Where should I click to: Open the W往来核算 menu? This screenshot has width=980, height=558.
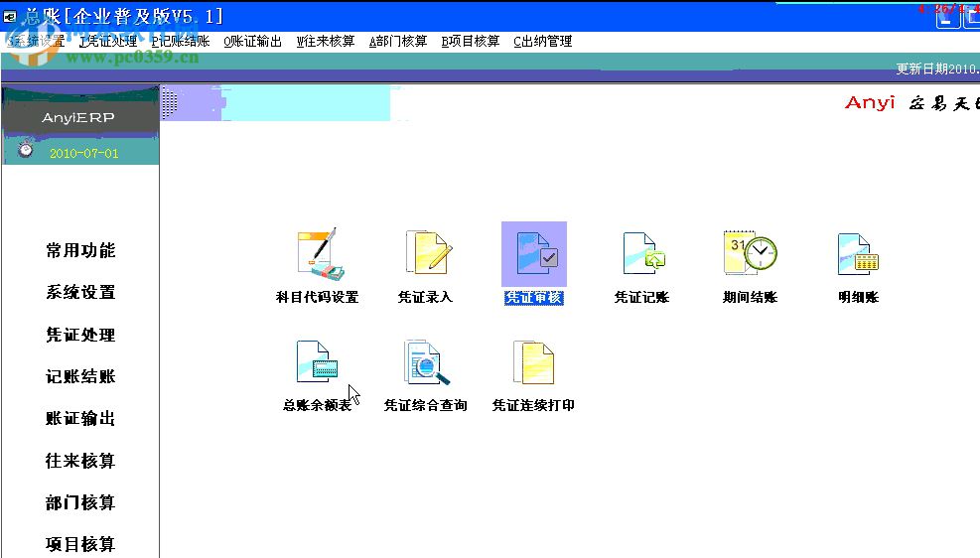326,42
